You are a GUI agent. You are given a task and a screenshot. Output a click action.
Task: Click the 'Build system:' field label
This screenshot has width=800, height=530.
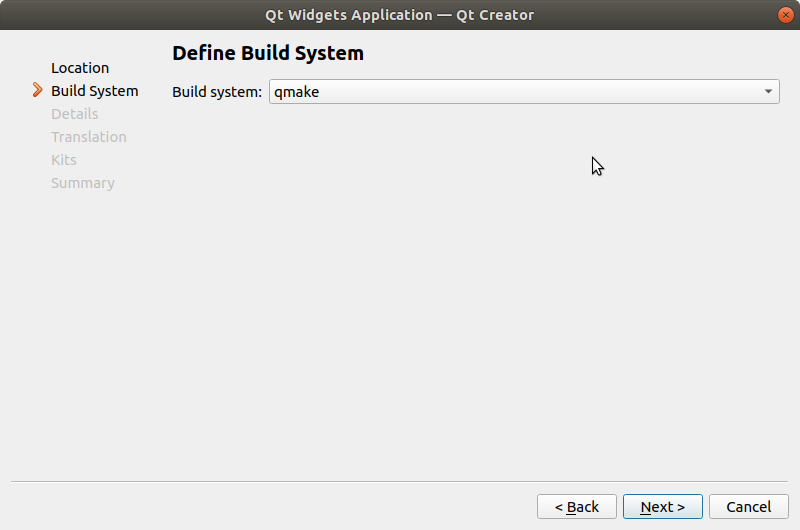(x=217, y=92)
